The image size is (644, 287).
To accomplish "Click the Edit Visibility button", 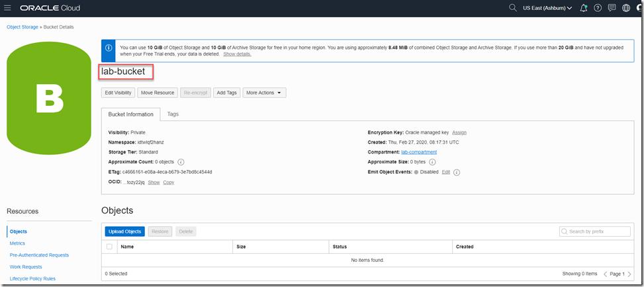I will coord(118,93).
